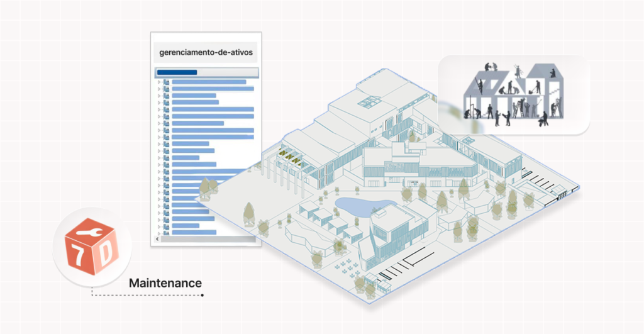Expand the third item in the asset tree
This screenshot has width=644, height=334.
point(159,96)
